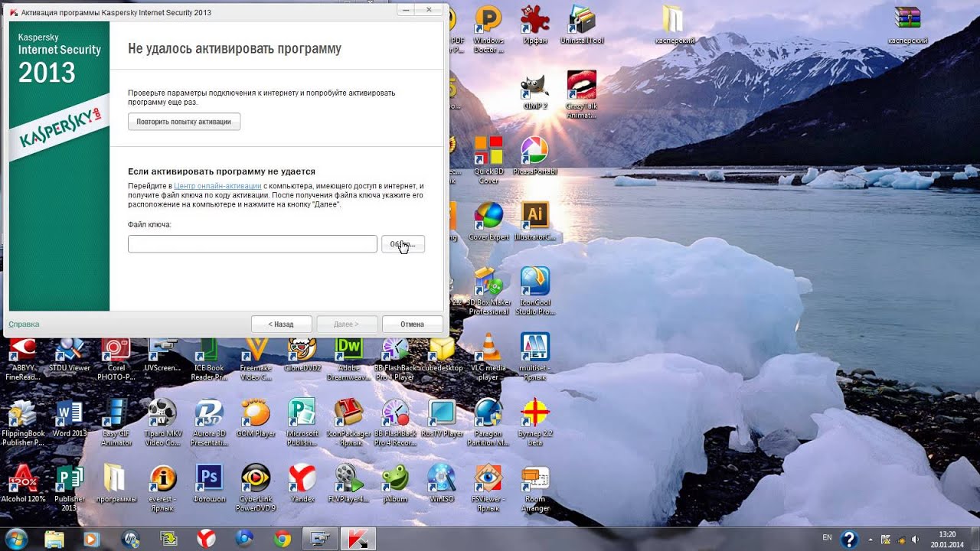Click the Отмена button
Image resolution: width=980 pixels, height=551 pixels.
412,324
